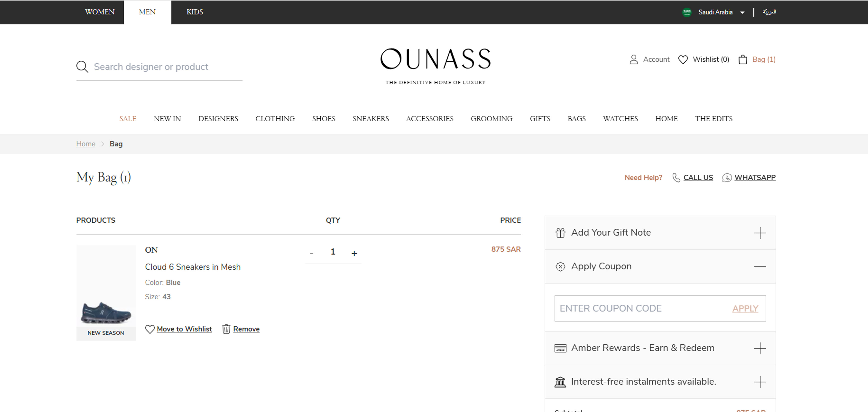The image size is (868, 412).
Task: Open the HOME menu item
Action: 666,119
